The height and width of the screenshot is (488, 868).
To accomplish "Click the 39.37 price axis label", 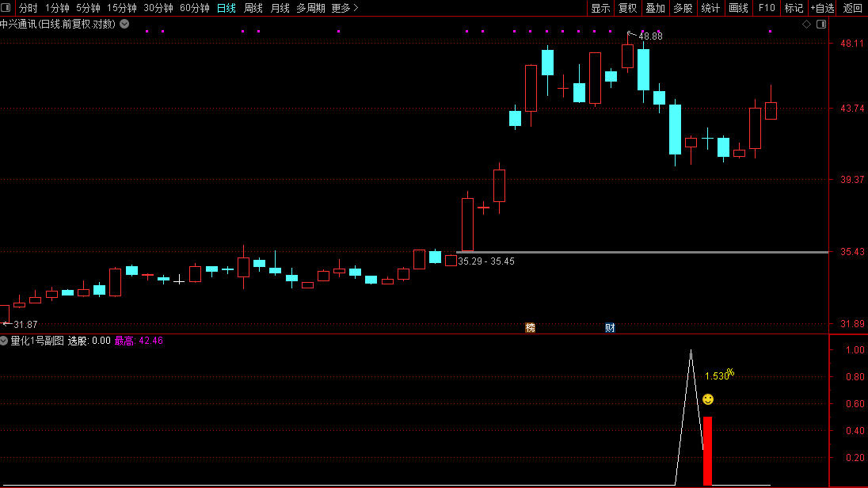I will point(852,180).
